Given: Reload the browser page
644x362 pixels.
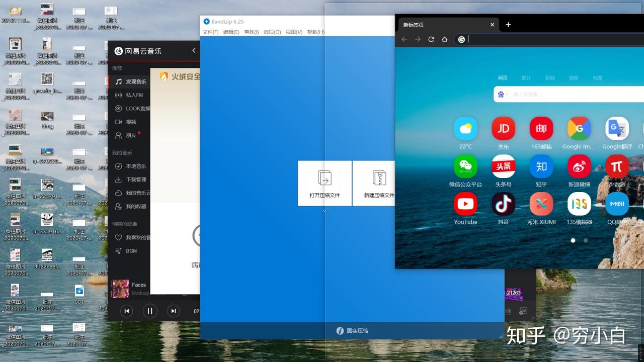Looking at the screenshot, I should [x=431, y=39].
